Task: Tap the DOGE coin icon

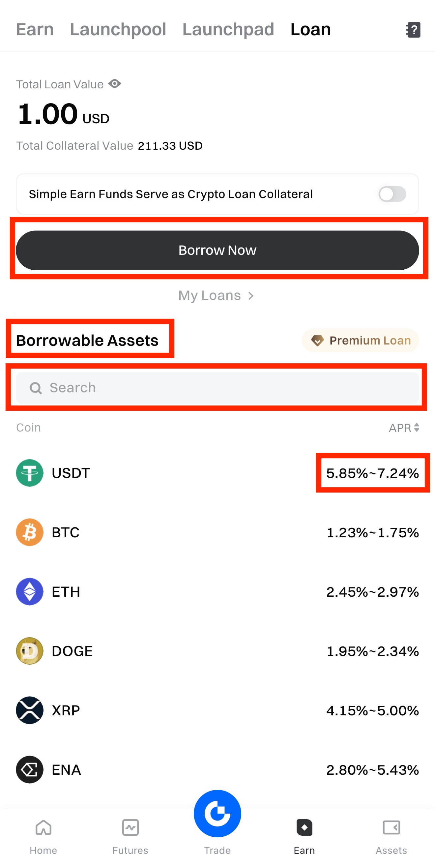Action: tap(30, 651)
